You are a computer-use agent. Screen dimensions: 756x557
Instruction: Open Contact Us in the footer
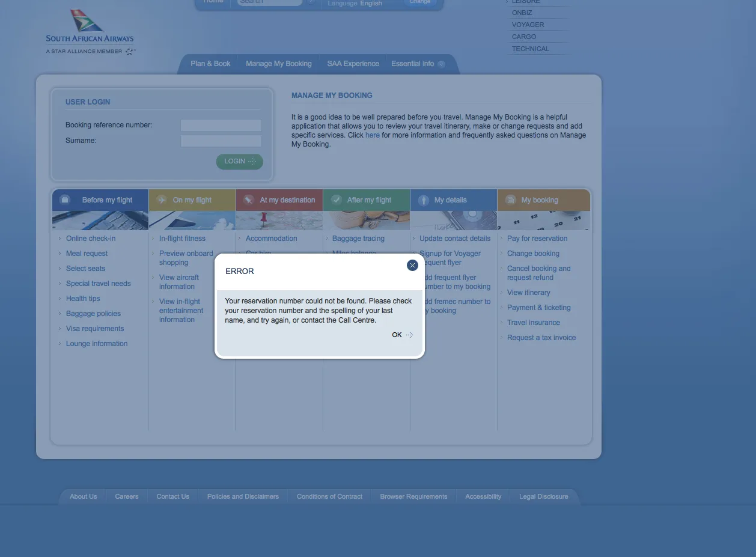tap(173, 496)
